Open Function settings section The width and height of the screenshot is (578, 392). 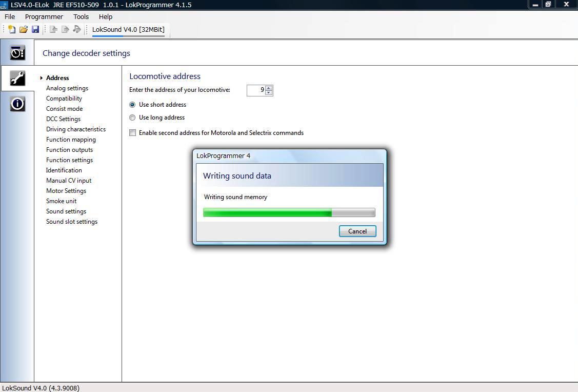click(x=70, y=160)
